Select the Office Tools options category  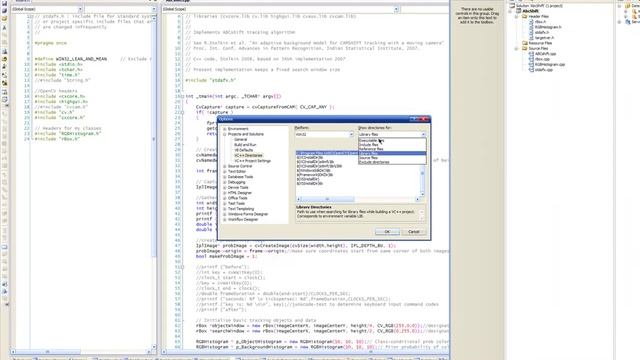[x=238, y=198]
